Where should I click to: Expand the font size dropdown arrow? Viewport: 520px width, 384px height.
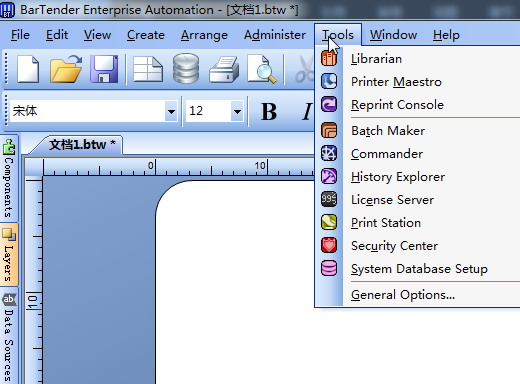237,111
